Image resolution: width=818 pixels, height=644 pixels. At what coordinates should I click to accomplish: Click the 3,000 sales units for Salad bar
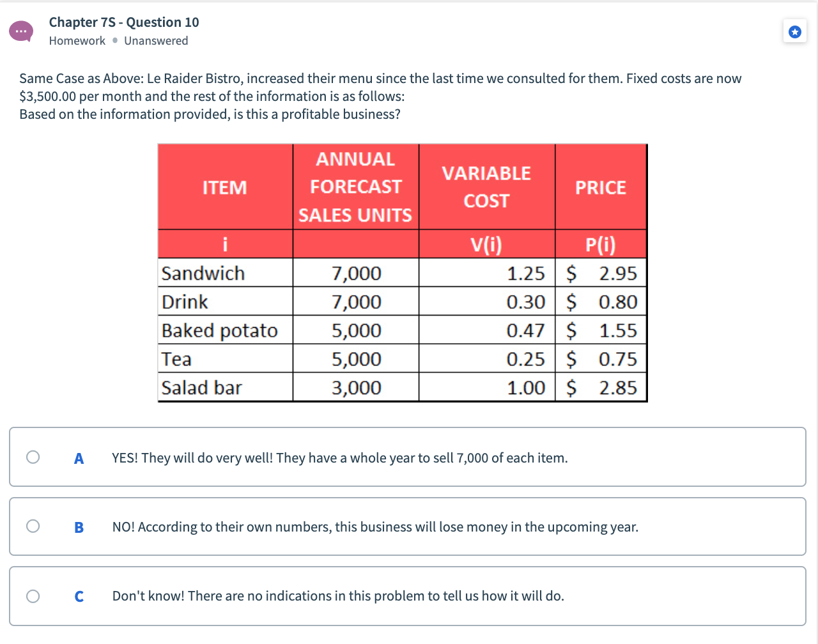356,387
